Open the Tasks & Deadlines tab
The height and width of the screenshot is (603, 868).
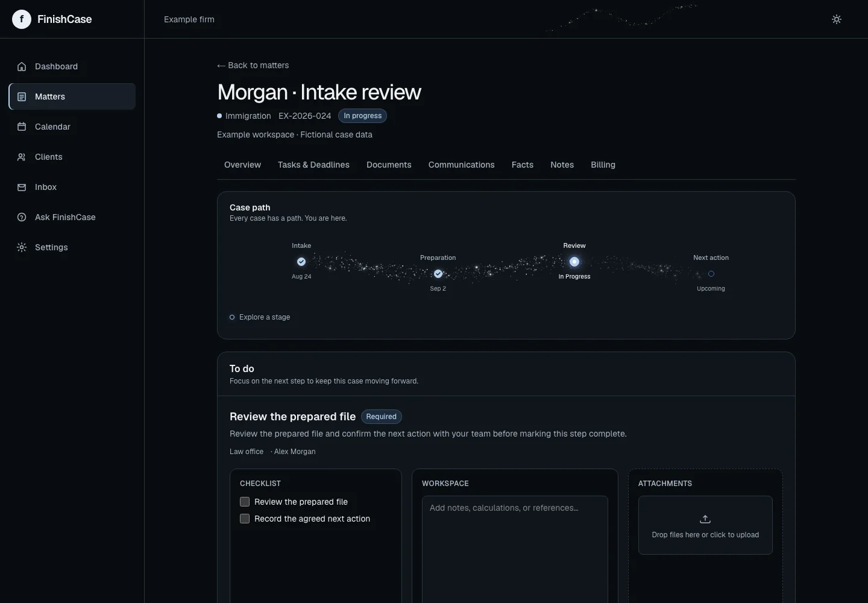pyautogui.click(x=313, y=165)
